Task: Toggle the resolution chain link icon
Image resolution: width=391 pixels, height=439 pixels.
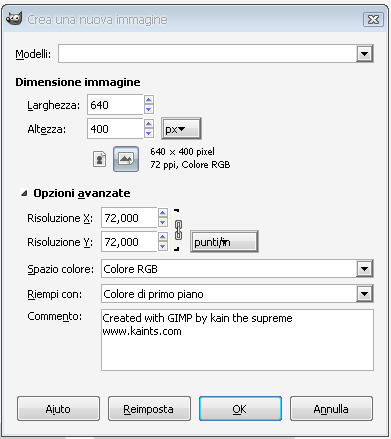Action: click(178, 230)
